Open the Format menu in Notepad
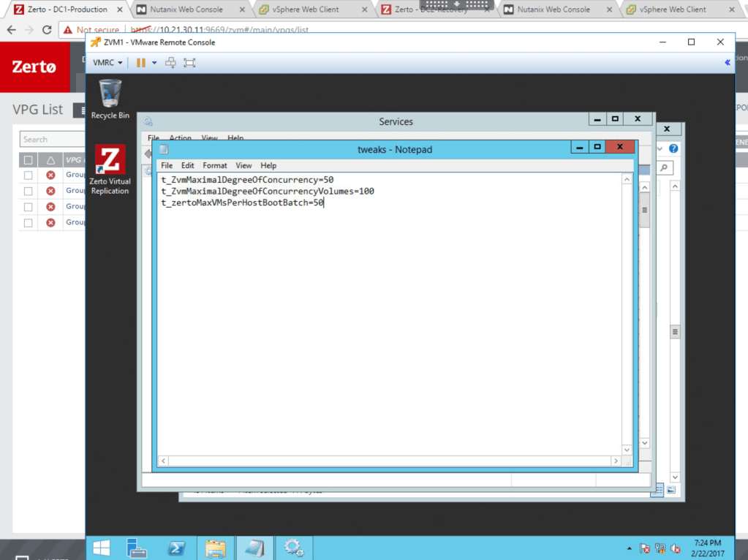 [x=214, y=165]
